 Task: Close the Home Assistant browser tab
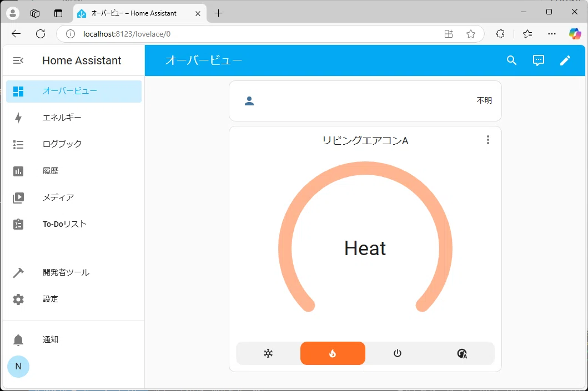point(198,13)
